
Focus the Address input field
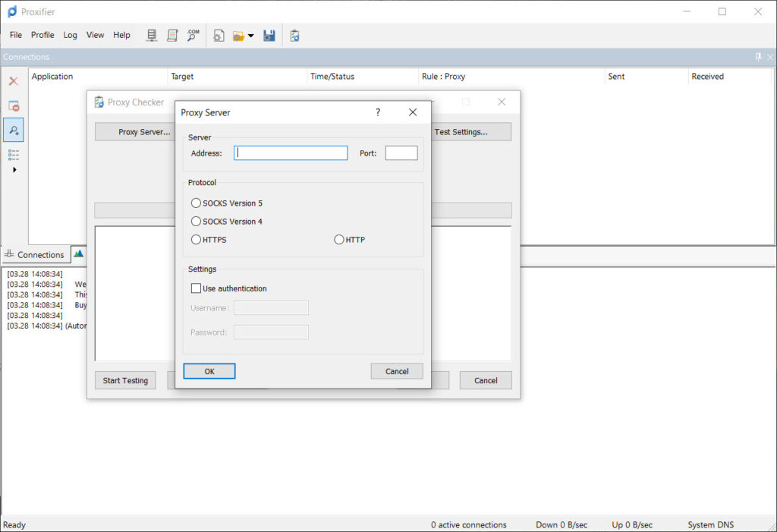291,153
